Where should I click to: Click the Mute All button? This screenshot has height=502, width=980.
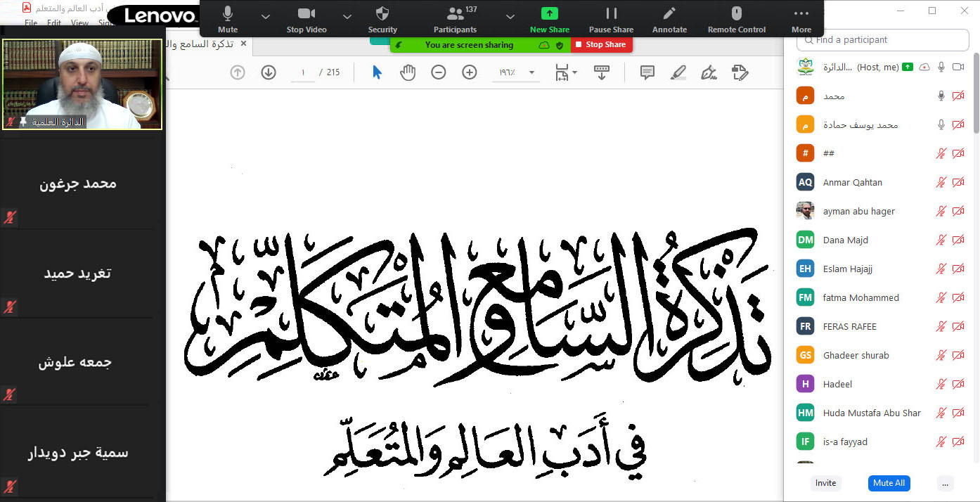coord(889,483)
